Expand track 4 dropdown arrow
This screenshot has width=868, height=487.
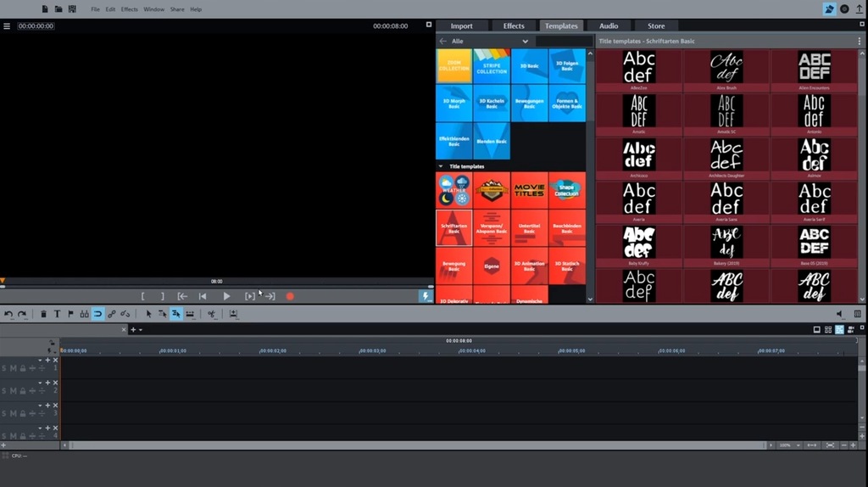pyautogui.click(x=40, y=428)
